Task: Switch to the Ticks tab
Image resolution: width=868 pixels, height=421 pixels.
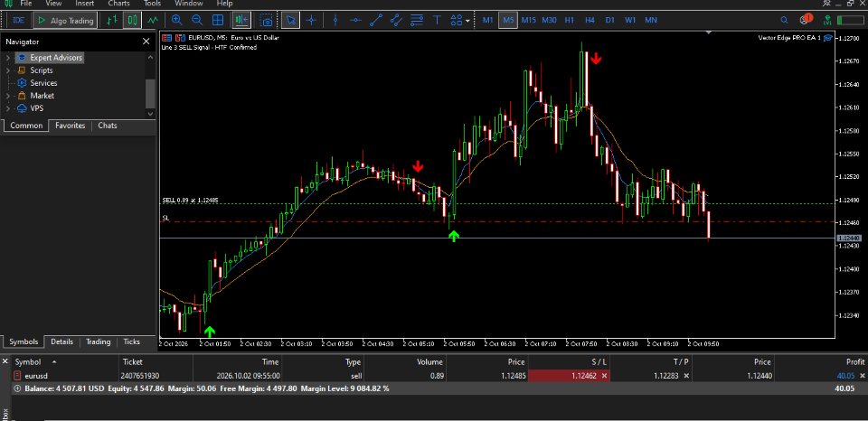Action: (132, 341)
